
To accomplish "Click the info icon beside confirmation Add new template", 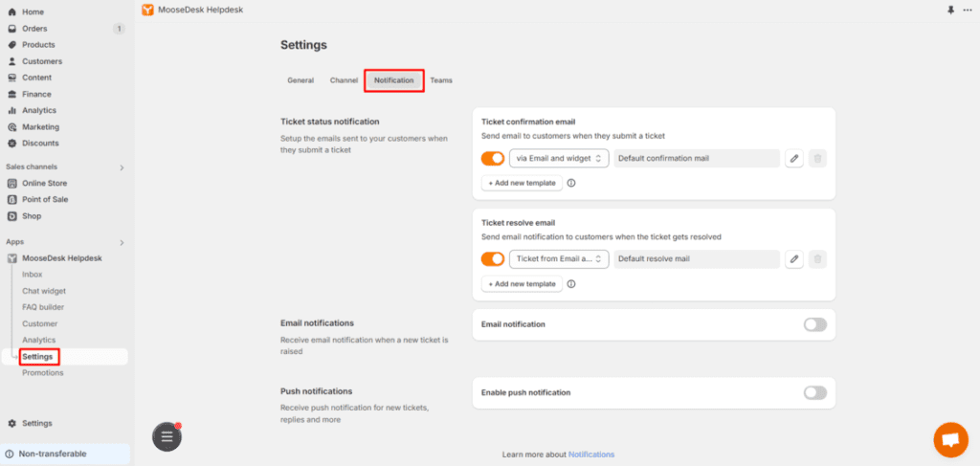I will (570, 183).
